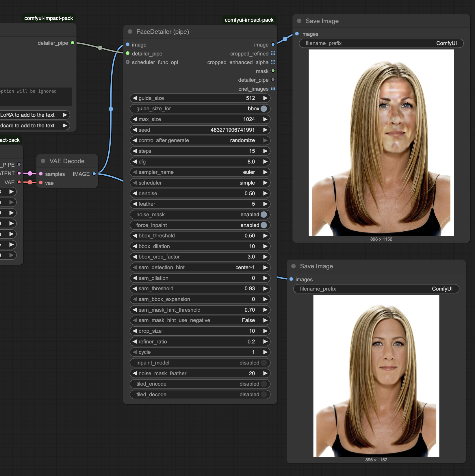475x476 pixels.
Task: Click the lower Save Image collapse dot
Action: [x=294, y=266]
